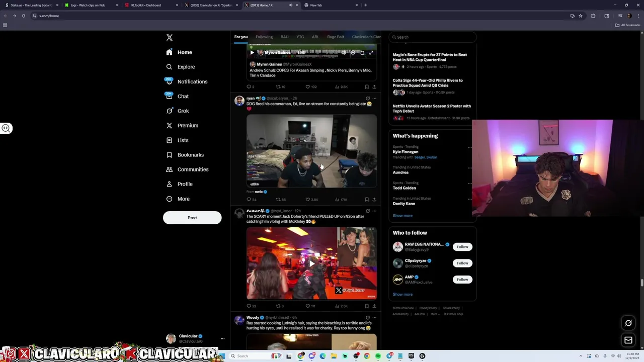The width and height of the screenshot is (644, 362).
Task: Open the floating Grok button
Action: [x=628, y=323]
